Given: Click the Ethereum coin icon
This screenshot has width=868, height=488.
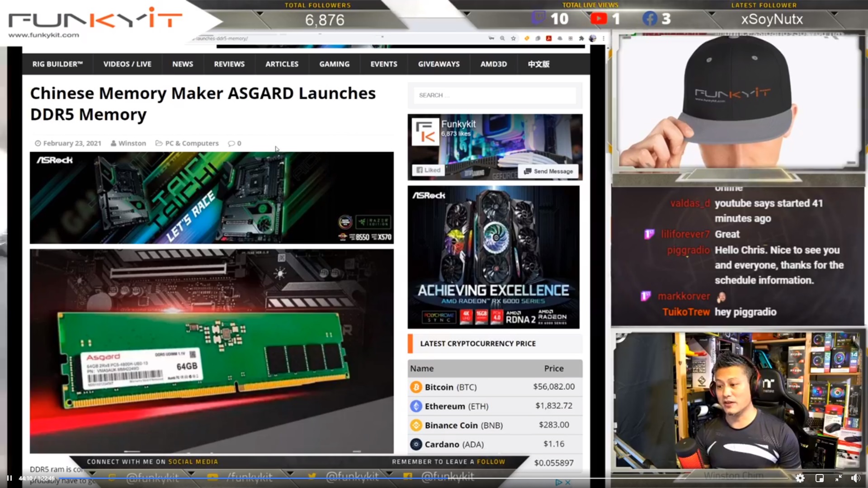Looking at the screenshot, I should [x=416, y=406].
